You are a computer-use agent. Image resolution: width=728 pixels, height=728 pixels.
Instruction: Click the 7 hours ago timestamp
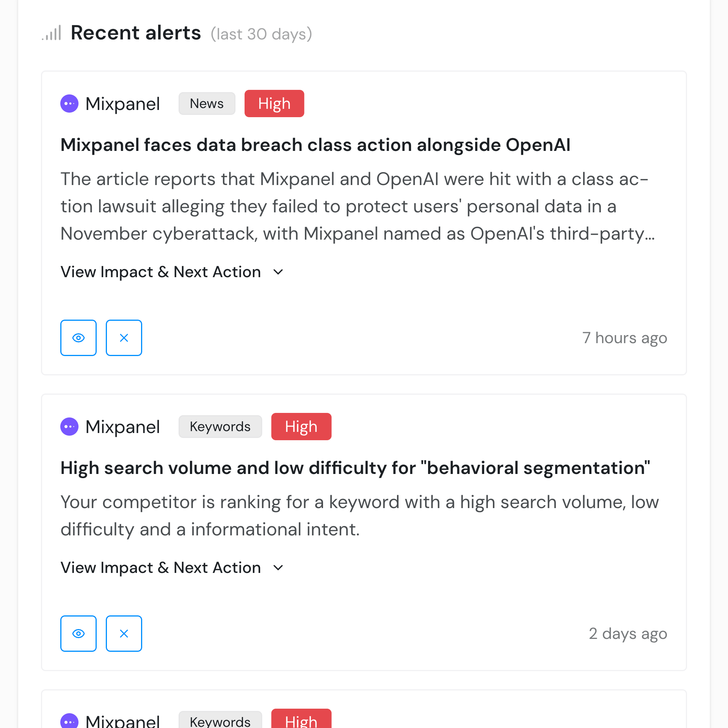point(624,338)
